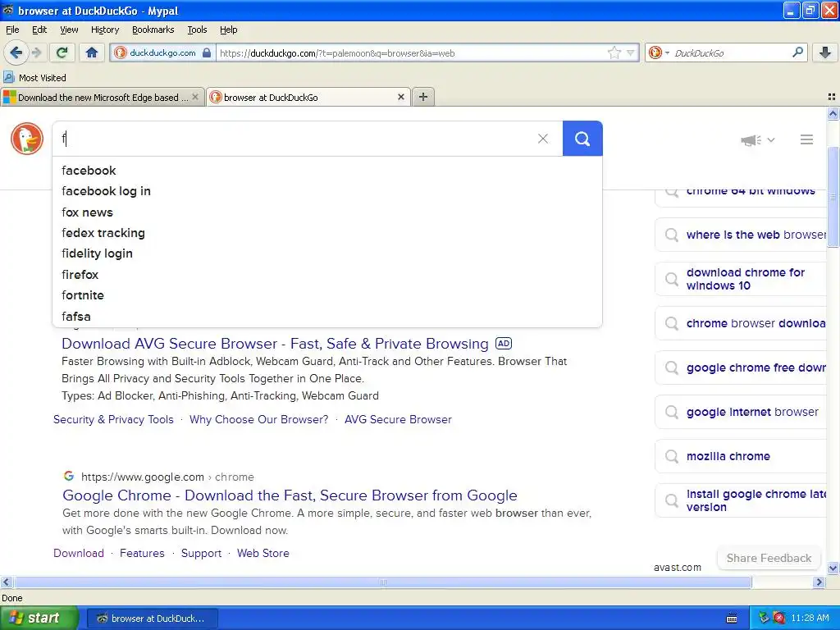Bookmark this page with the star icon
The image size is (840, 630).
[614, 52]
